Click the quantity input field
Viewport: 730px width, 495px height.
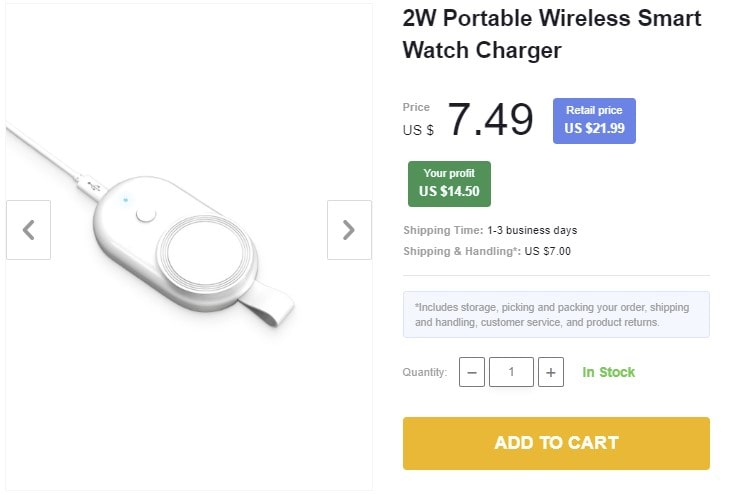[511, 372]
